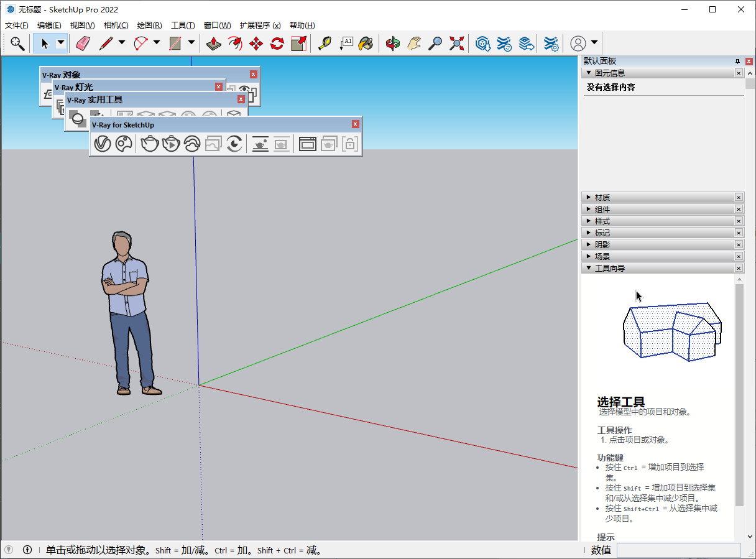The width and height of the screenshot is (756, 559).
Task: Open the V-Ray Frame Buffer
Action: point(307,143)
